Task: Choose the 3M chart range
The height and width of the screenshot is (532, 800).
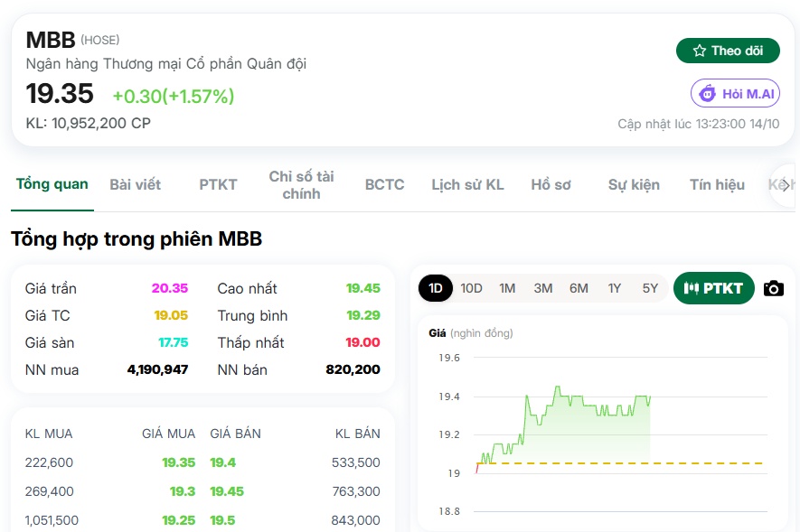Action: [x=543, y=288]
